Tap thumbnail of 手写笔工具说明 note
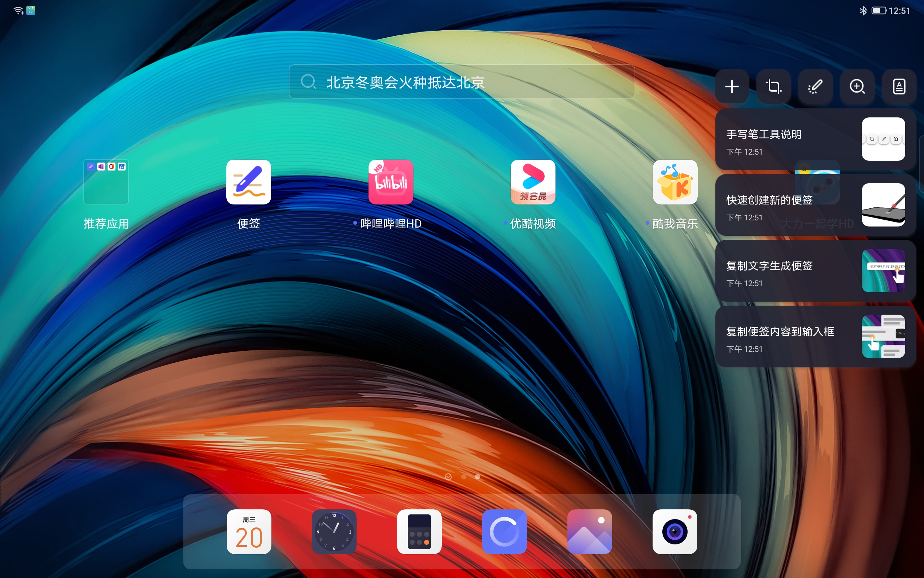The image size is (924, 578). coord(883,139)
